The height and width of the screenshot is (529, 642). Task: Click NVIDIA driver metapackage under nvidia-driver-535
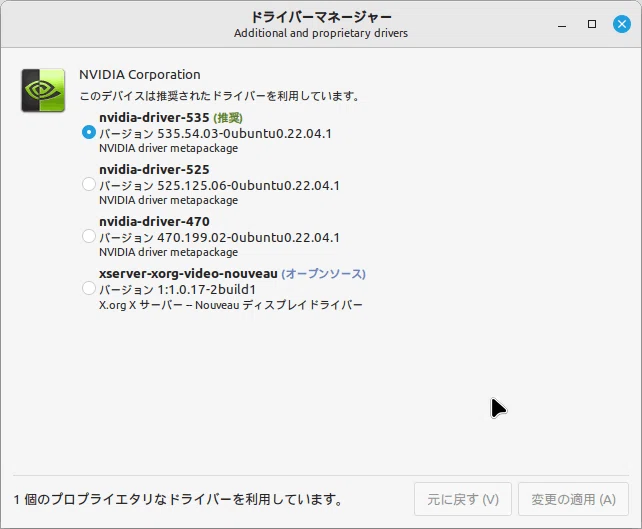[168, 148]
